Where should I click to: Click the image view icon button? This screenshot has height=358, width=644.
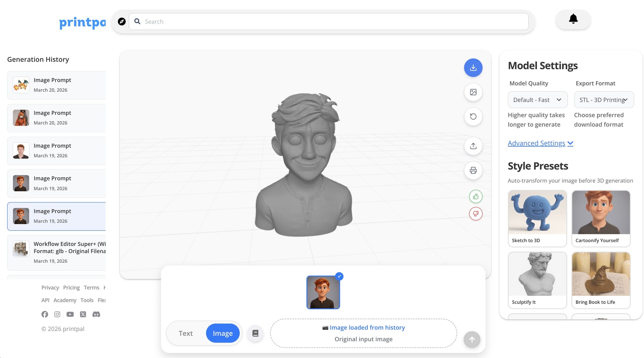[x=473, y=92]
